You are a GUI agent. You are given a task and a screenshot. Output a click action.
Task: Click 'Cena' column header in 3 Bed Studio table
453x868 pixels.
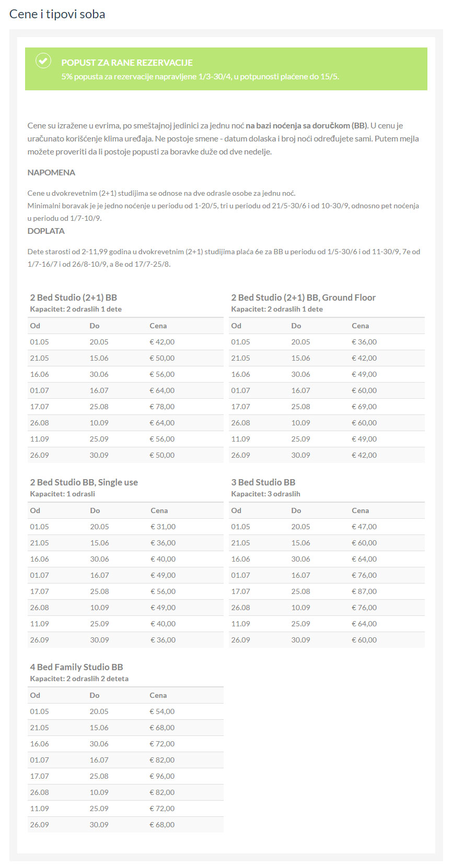[x=361, y=510]
